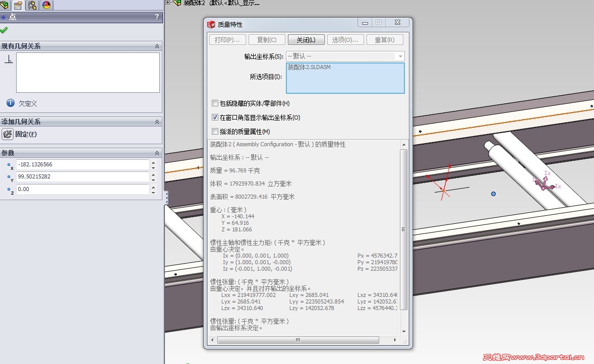Click the help question mark on 点 panel
The image size is (594, 364).
point(157,17)
